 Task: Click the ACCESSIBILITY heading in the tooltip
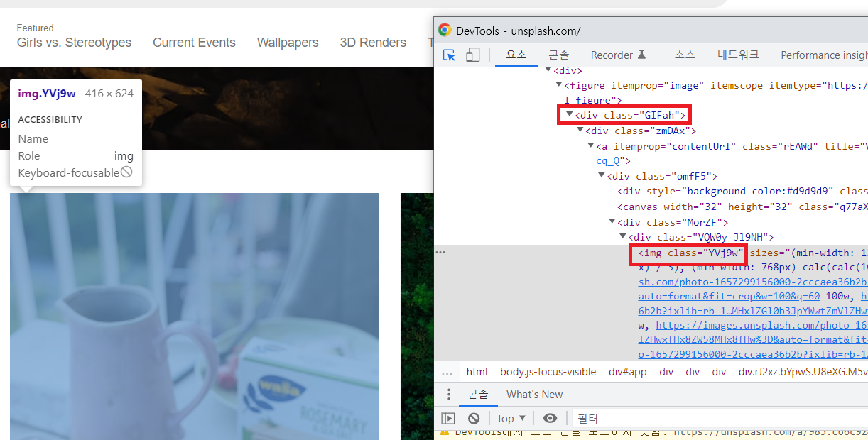[50, 119]
